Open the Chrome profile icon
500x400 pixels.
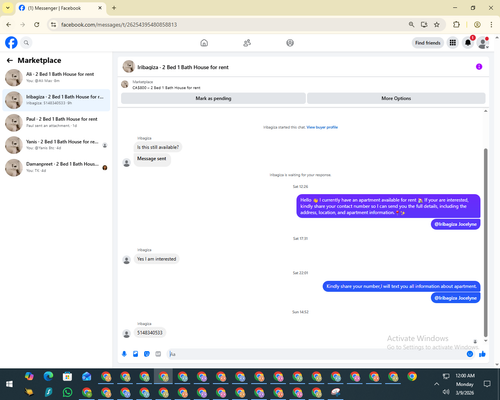477,24
